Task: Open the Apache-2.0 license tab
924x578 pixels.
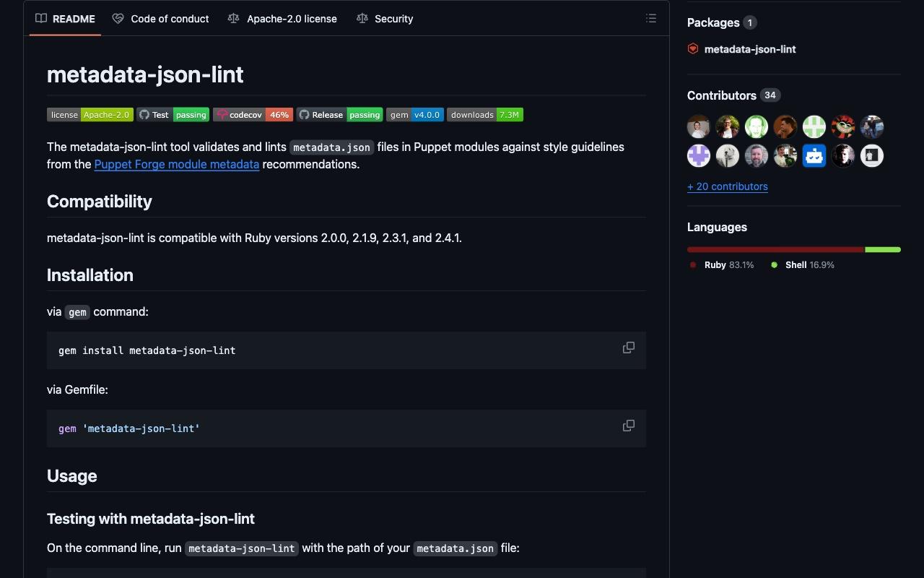Action: tap(282, 19)
